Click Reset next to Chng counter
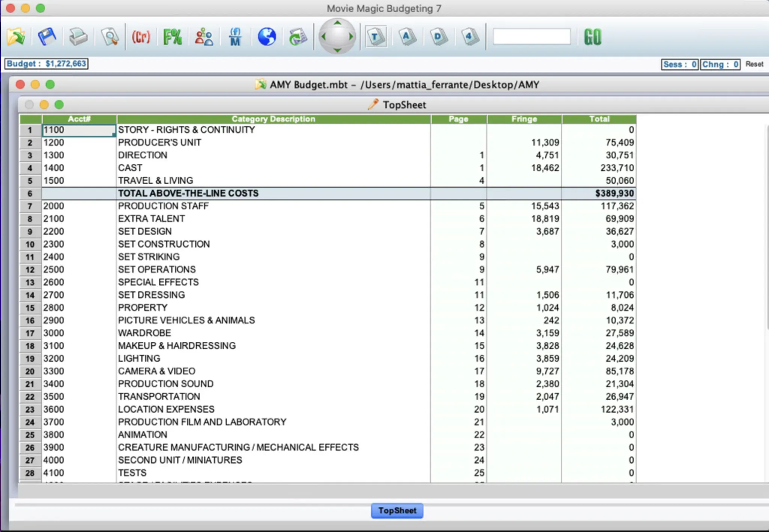 coord(754,64)
